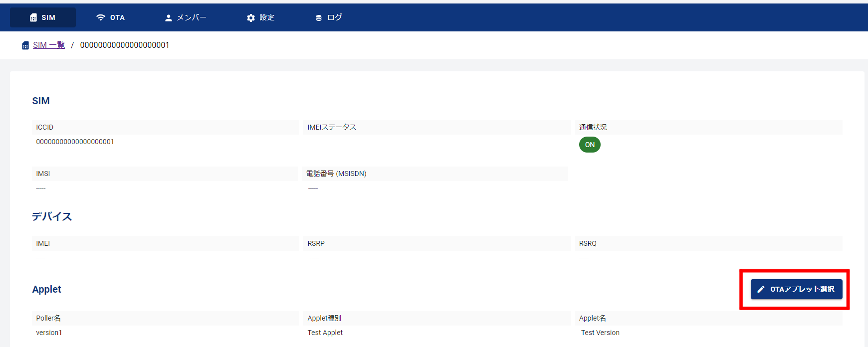Click the メンバー person icon

click(169, 17)
